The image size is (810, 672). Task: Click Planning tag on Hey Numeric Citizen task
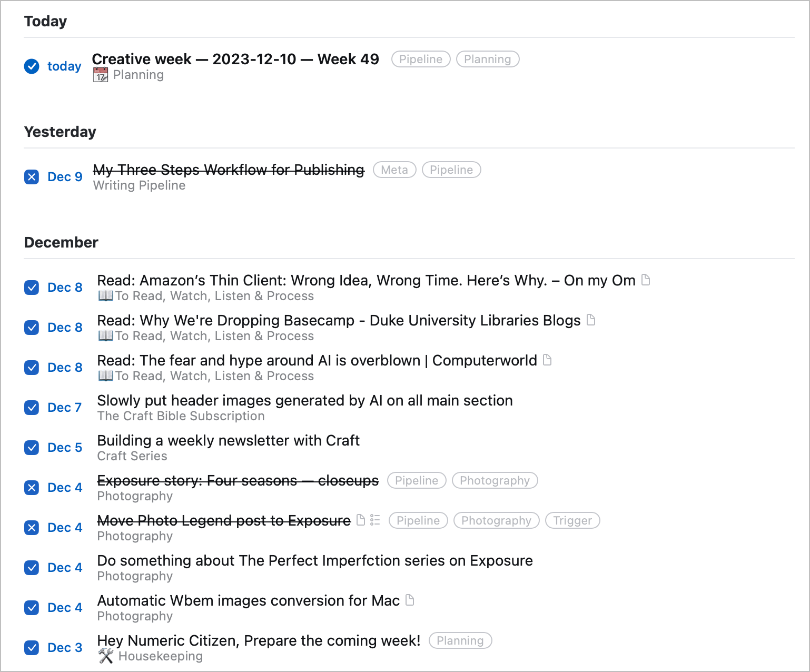click(x=460, y=640)
